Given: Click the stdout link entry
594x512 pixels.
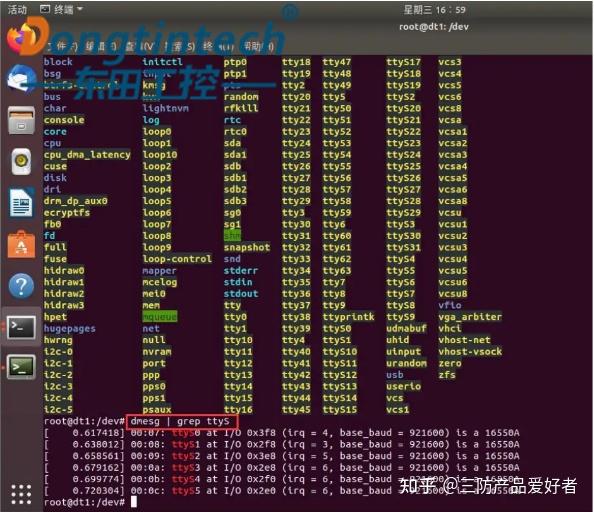Looking at the screenshot, I should 241,294.
